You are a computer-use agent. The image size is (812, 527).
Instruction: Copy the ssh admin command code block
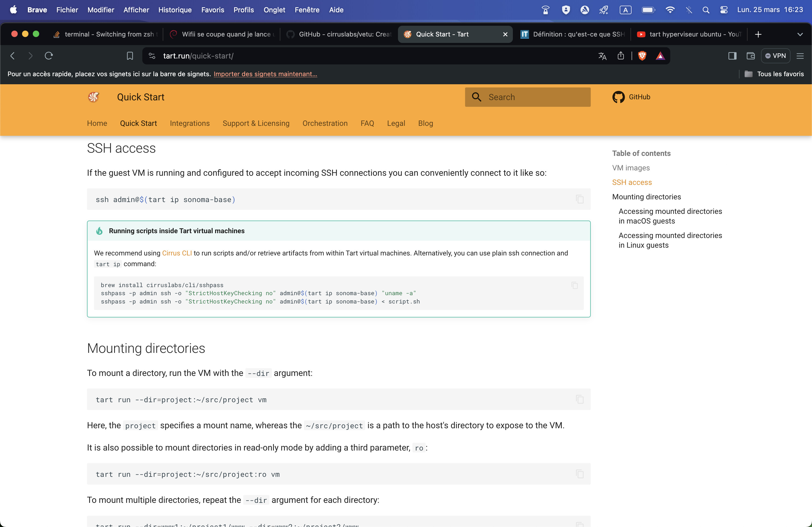(x=580, y=199)
